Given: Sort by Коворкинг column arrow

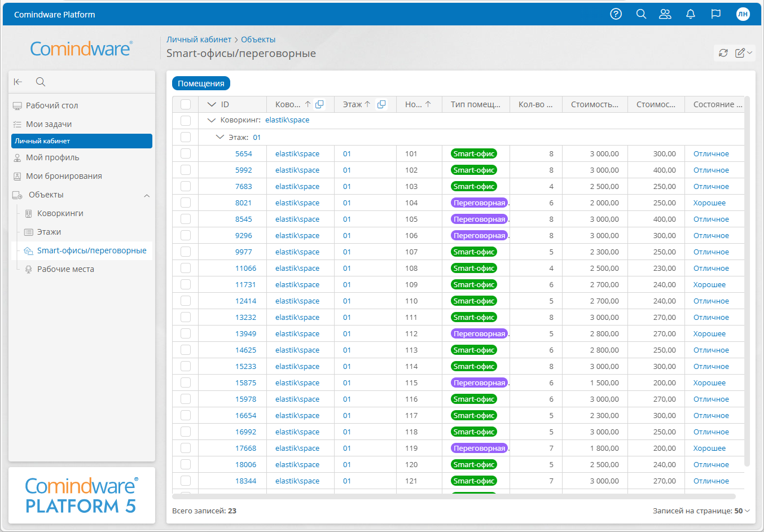Looking at the screenshot, I should point(308,104).
